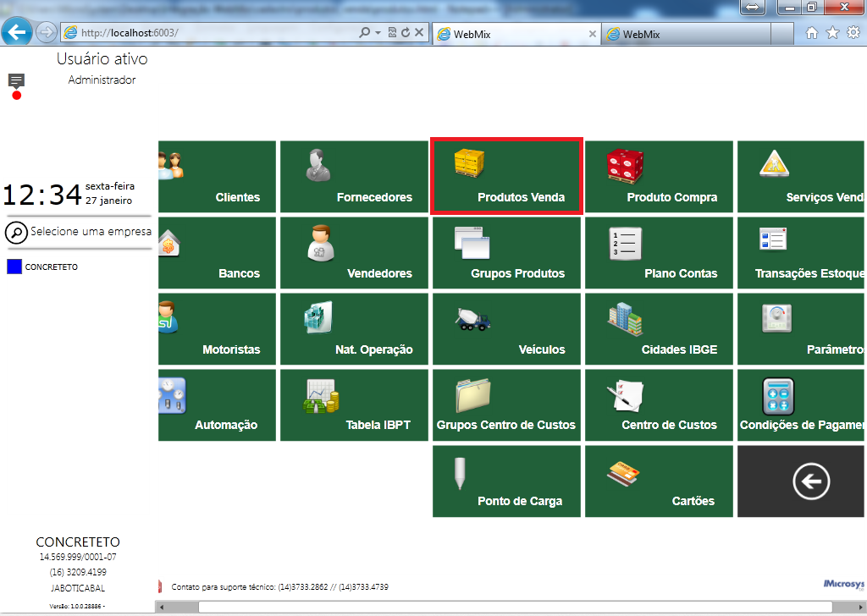Image resolution: width=867 pixels, height=616 pixels.
Task: Expand the address bar search dropdown arrow
Action: (x=378, y=33)
